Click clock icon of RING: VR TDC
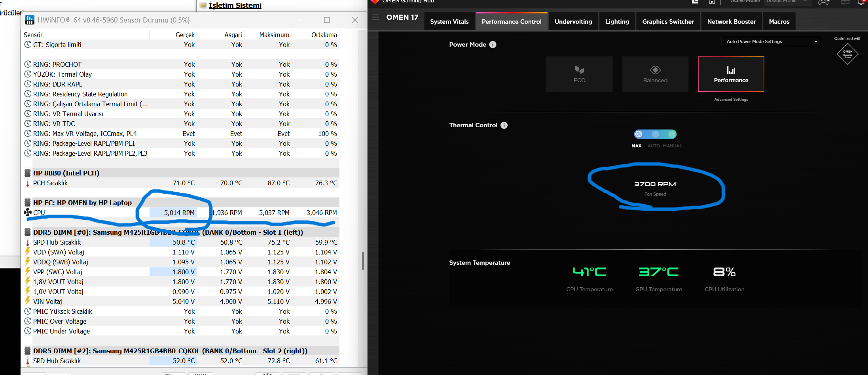Screen dimensions: 868x375 point(28,123)
